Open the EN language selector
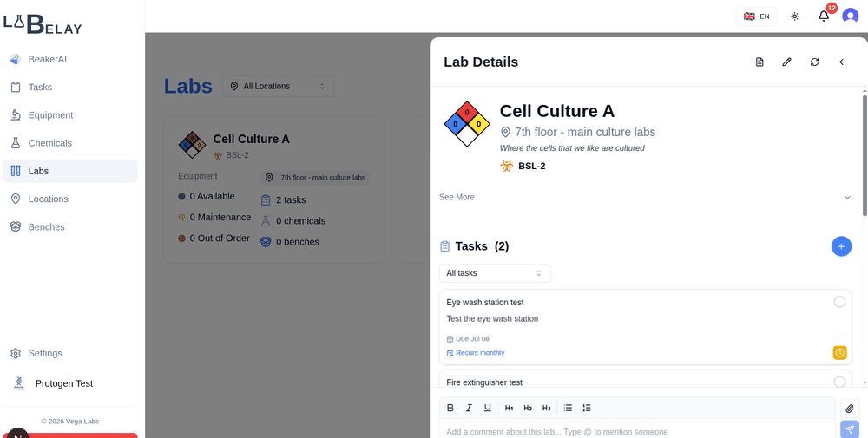The width and height of the screenshot is (868, 438). click(x=756, y=16)
